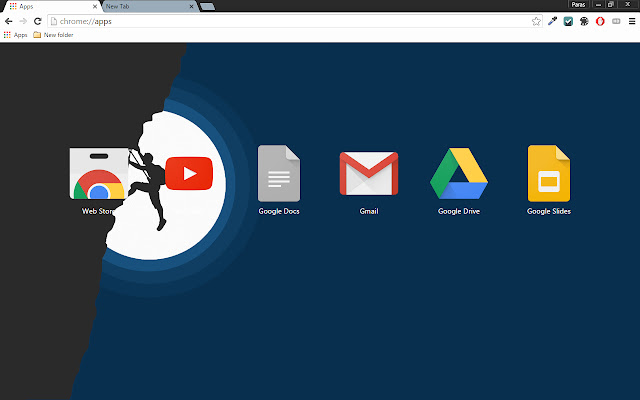Open the Gmail app
The height and width of the screenshot is (400, 640).
click(369, 173)
